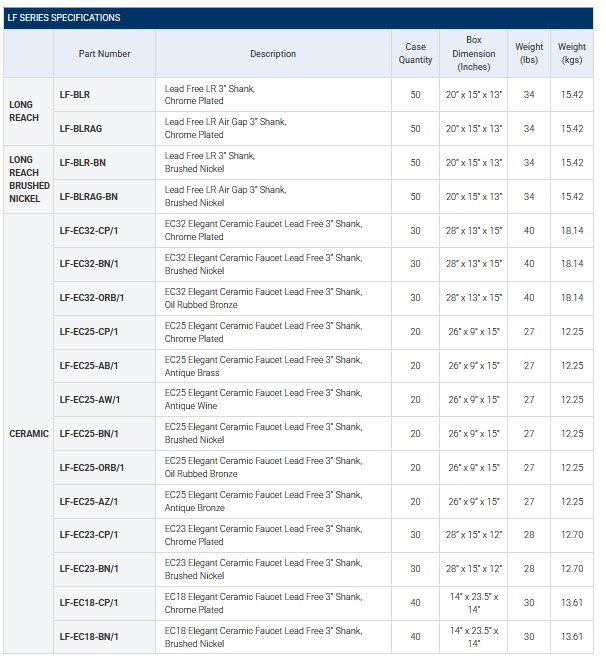This screenshot has height=671, width=606.
Task: Click the Box Dimension (Inches) header
Action: click(x=473, y=54)
